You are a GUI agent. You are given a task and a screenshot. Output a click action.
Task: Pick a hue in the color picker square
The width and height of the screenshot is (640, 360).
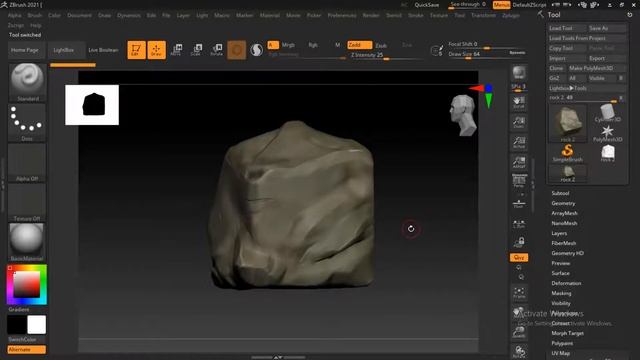(x=27, y=284)
